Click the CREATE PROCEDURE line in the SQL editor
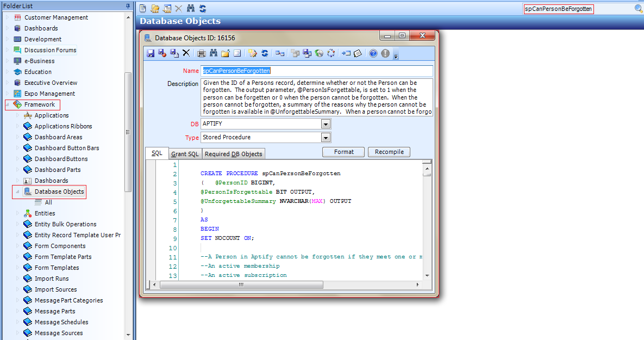Screen dimensions: 644x340 point(270,174)
